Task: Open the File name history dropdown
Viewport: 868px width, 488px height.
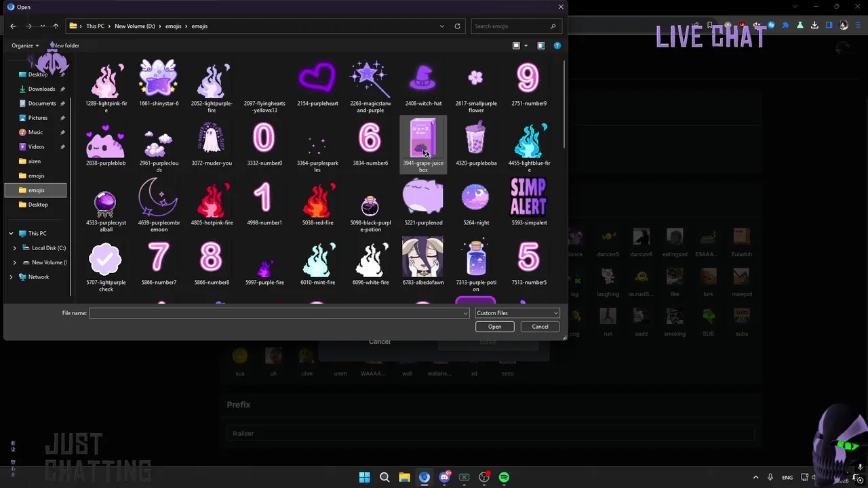Action: [x=465, y=313]
